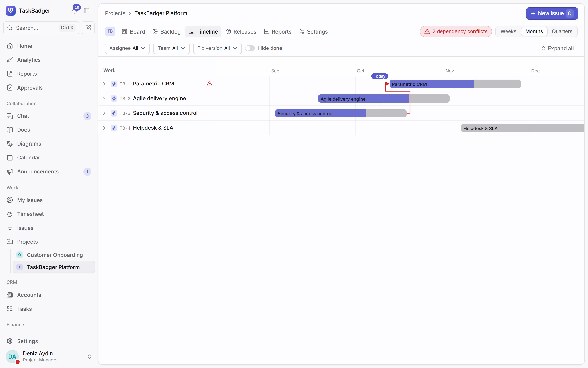Open Chat with 3 unread
The image size is (588, 368).
click(x=49, y=116)
